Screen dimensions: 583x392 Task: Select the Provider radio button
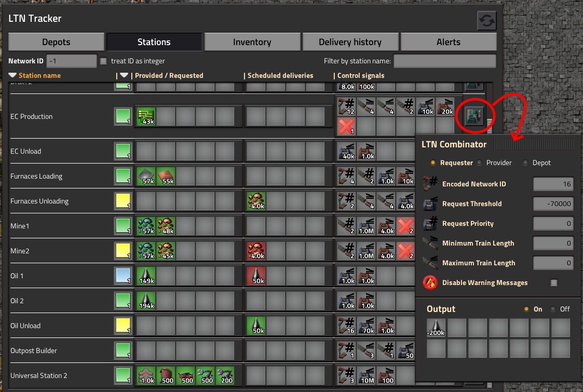pos(480,163)
